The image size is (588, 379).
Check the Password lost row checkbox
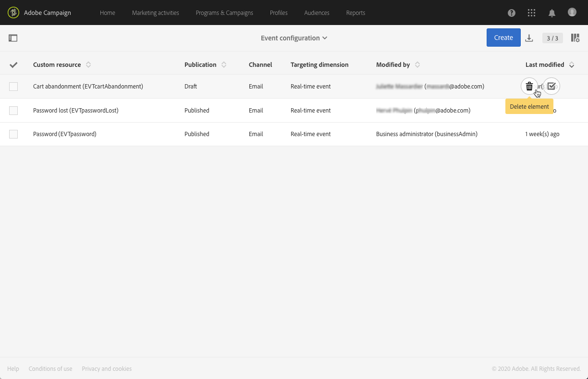13,111
